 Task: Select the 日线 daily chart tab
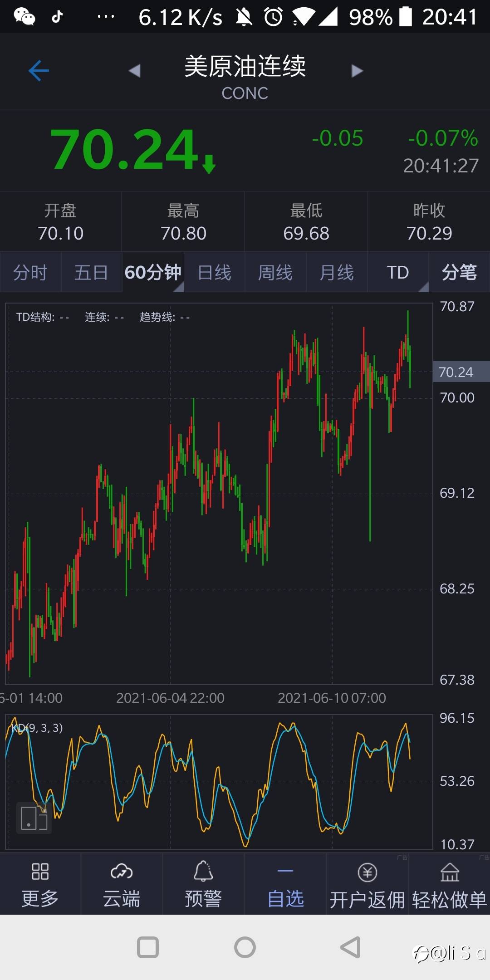coord(215,273)
